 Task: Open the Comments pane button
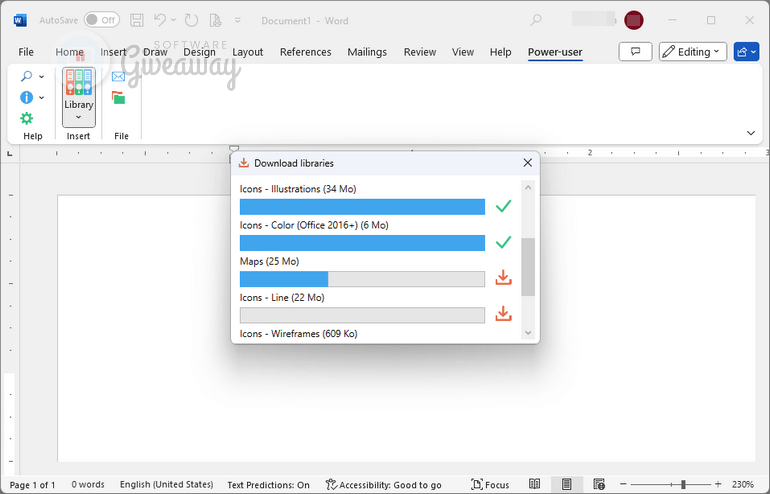coord(635,52)
